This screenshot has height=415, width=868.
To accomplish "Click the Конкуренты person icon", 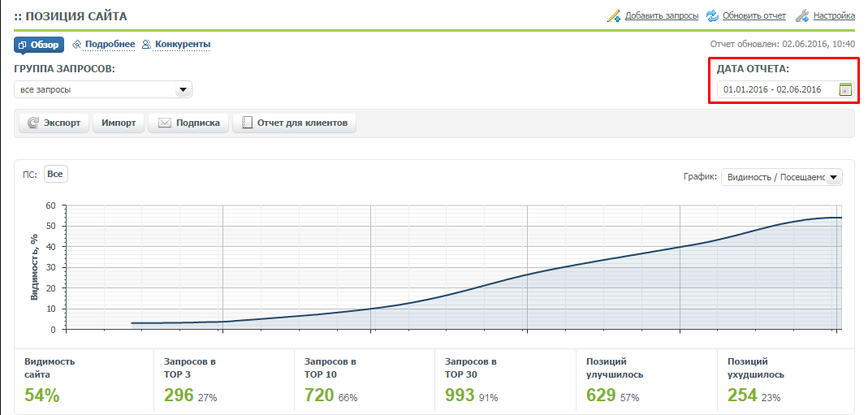I will pos(147,45).
